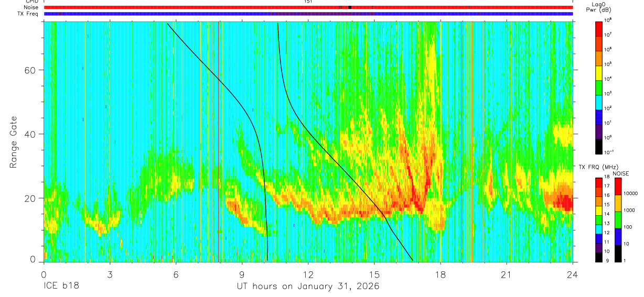Click the '151' CPID value above the plot
Image resolution: width=644 pixels, height=297 pixels.
(308, 2)
